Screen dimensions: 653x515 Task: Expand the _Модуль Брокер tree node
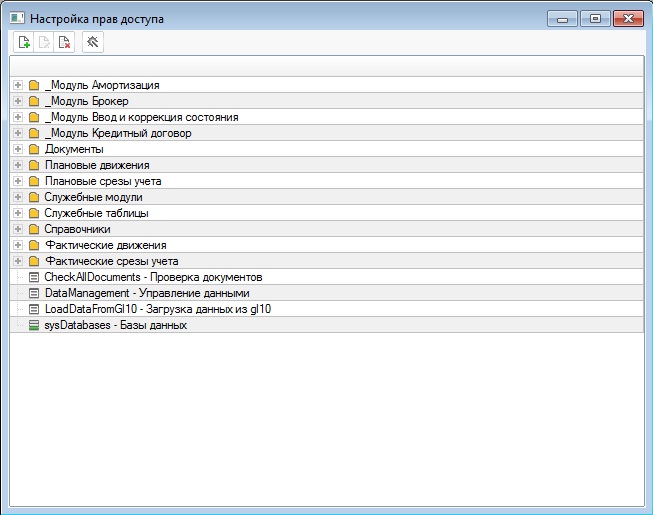[x=18, y=101]
